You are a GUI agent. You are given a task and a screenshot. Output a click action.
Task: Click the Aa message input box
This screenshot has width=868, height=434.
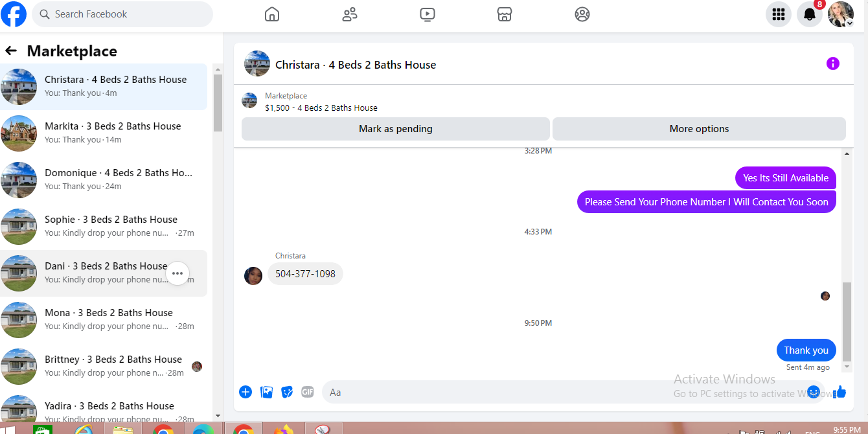(564, 392)
